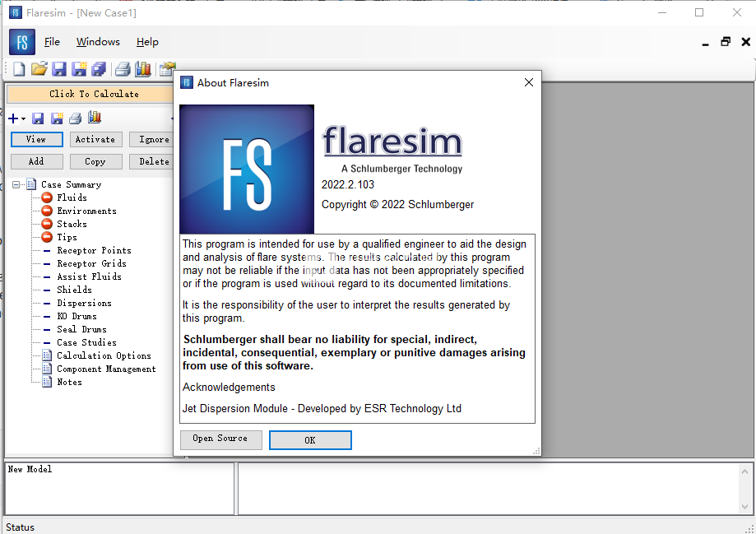Click the printer icon in case panel
Screen dimensions: 756x534
(x=75, y=118)
